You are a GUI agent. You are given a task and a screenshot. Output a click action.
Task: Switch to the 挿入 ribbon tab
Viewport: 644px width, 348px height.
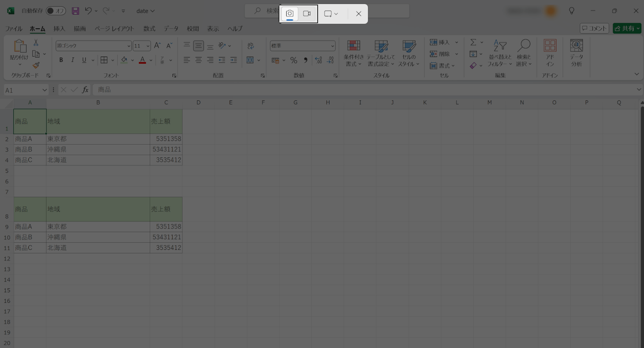coord(59,28)
